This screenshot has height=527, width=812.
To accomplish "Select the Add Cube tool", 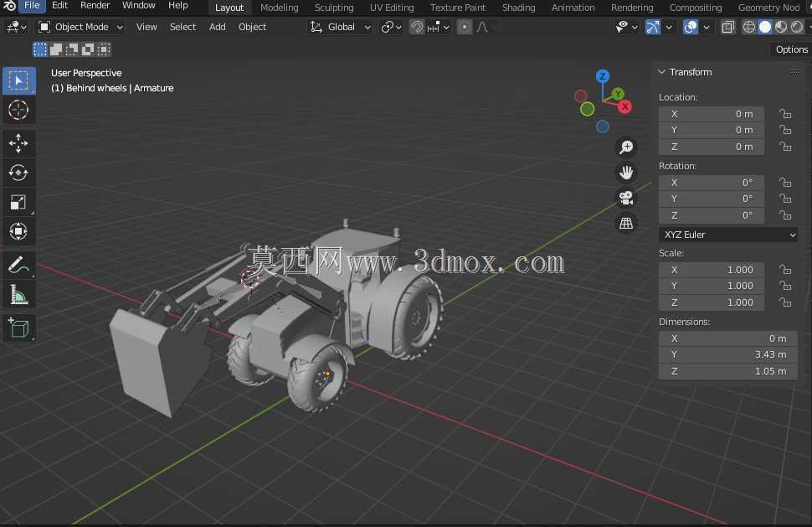I will click(x=19, y=328).
